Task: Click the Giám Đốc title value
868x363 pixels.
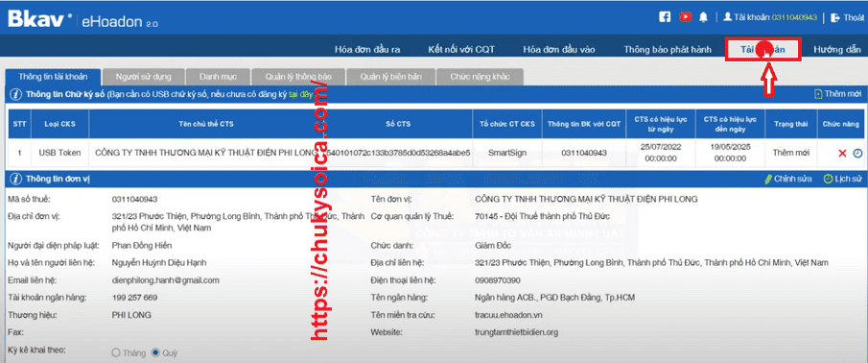Action: (x=493, y=245)
